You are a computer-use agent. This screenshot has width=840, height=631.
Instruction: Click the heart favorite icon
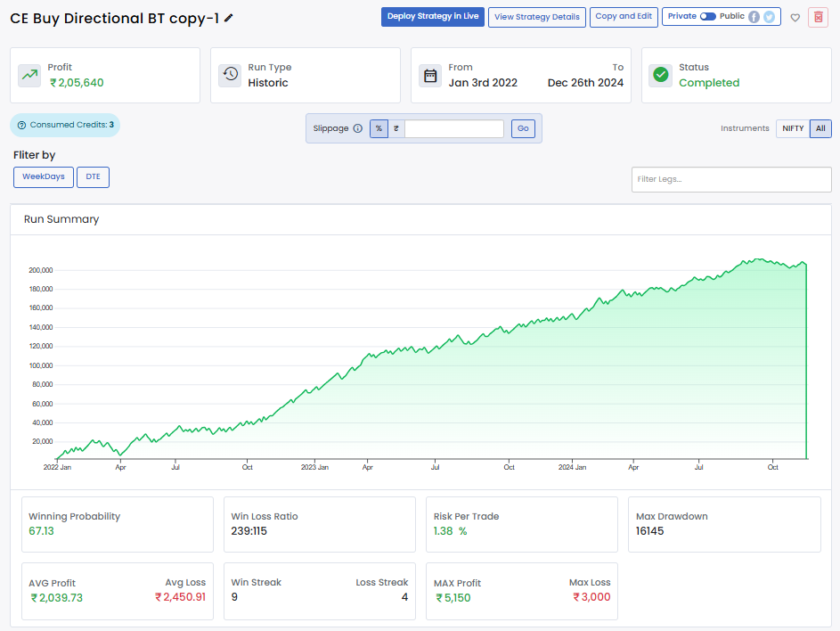[795, 17]
